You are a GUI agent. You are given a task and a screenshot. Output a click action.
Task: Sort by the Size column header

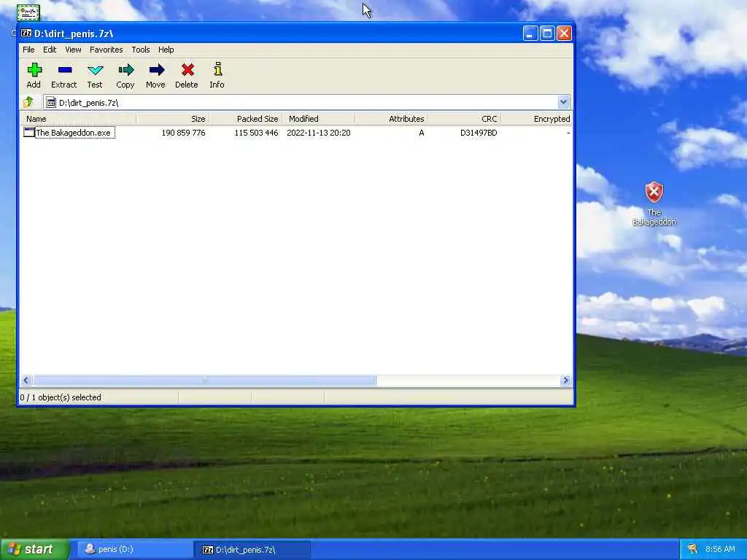[172, 119]
